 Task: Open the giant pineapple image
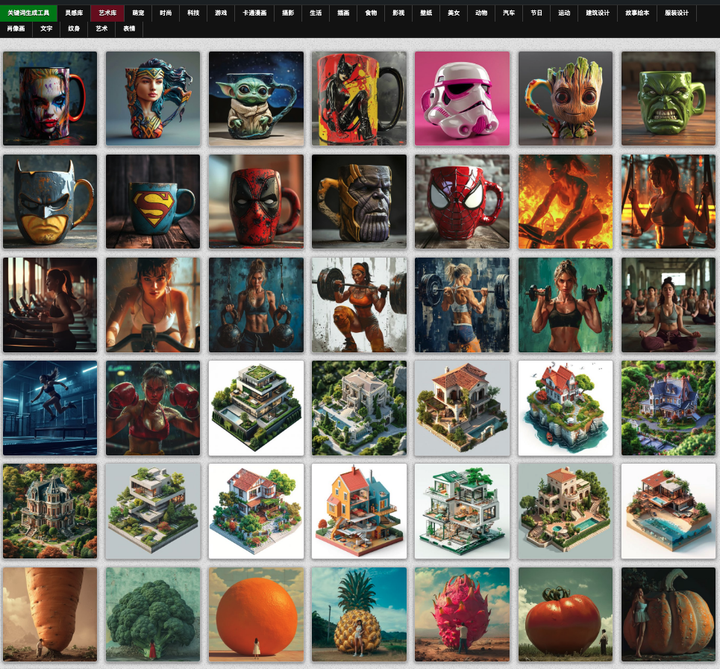(359, 614)
